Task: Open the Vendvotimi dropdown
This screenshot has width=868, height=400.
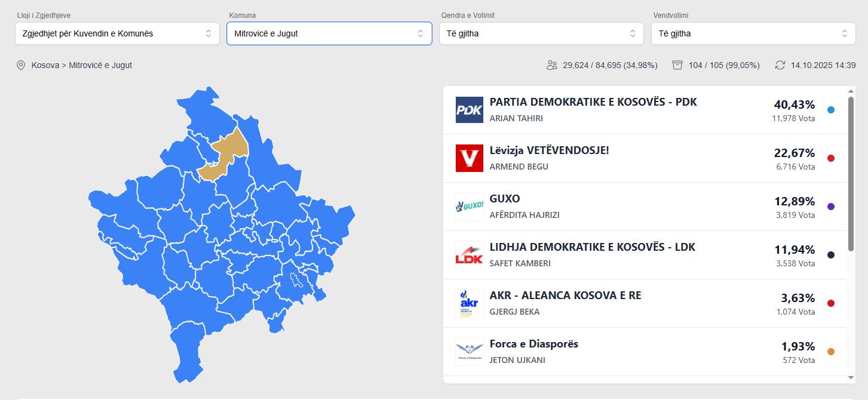Action: pos(753,33)
